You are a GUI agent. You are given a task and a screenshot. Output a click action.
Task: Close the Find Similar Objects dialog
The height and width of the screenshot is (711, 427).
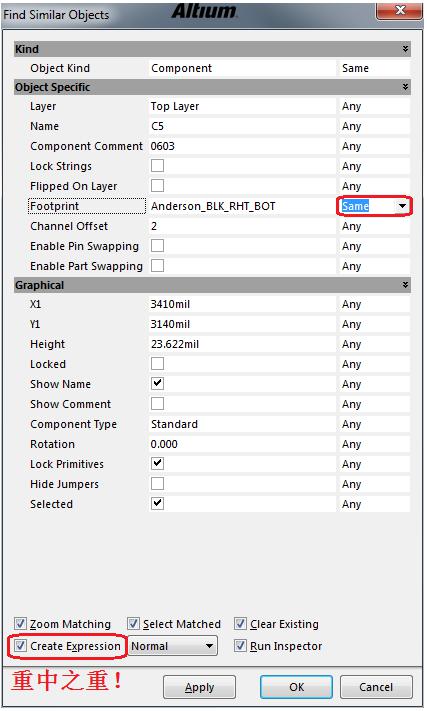click(400, 10)
